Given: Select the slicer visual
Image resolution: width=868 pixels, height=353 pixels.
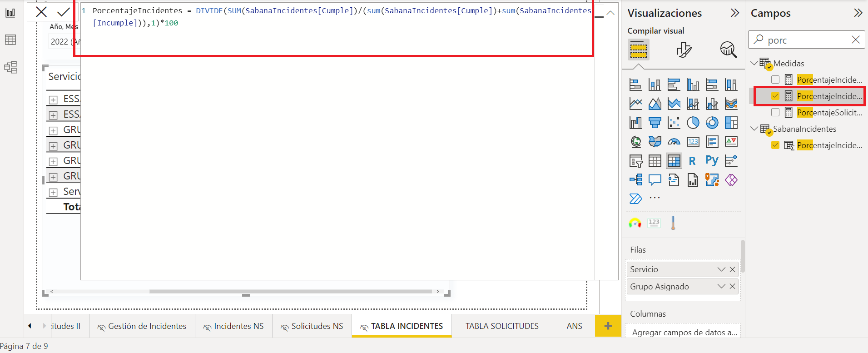Looking at the screenshot, I should click(635, 161).
